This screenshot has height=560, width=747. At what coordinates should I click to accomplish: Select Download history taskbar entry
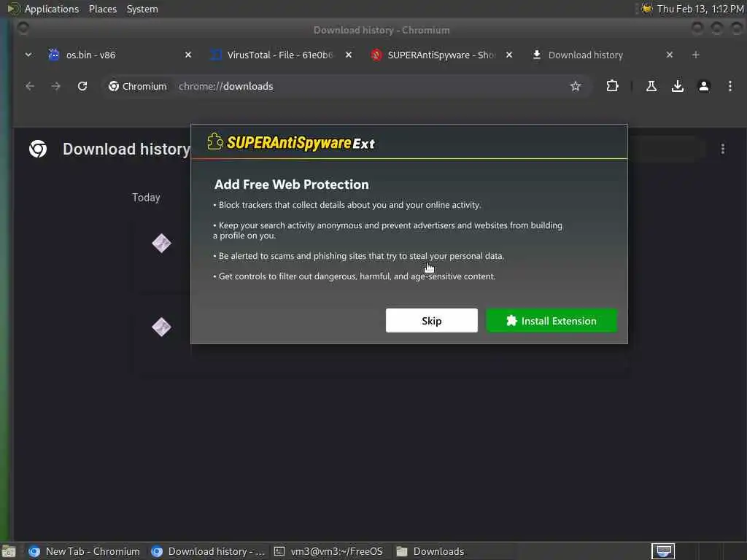tap(208, 551)
